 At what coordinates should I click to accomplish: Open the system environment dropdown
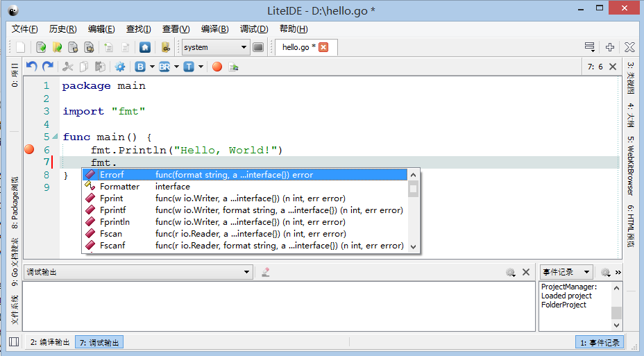click(216, 47)
